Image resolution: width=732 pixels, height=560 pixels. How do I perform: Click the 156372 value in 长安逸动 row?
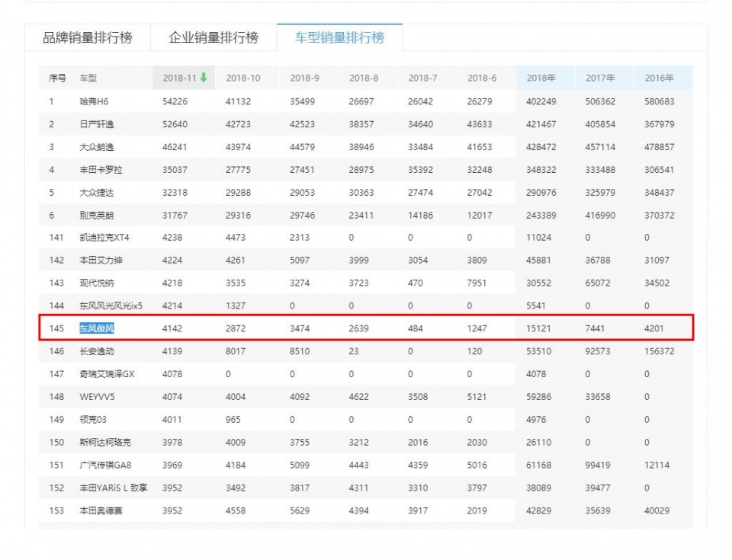pyautogui.click(x=659, y=351)
